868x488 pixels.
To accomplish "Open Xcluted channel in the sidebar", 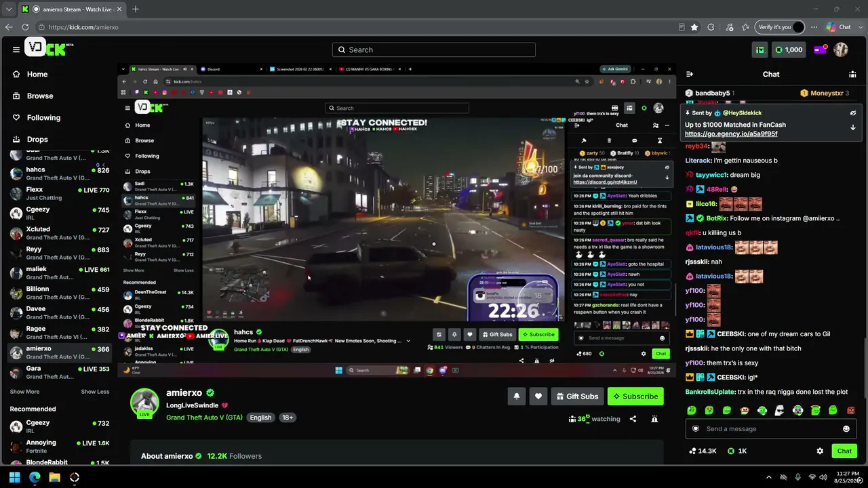I will pyautogui.click(x=60, y=233).
